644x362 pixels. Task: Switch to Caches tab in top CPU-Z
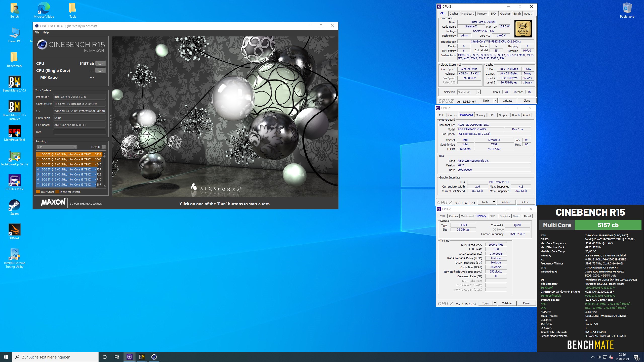454,14
